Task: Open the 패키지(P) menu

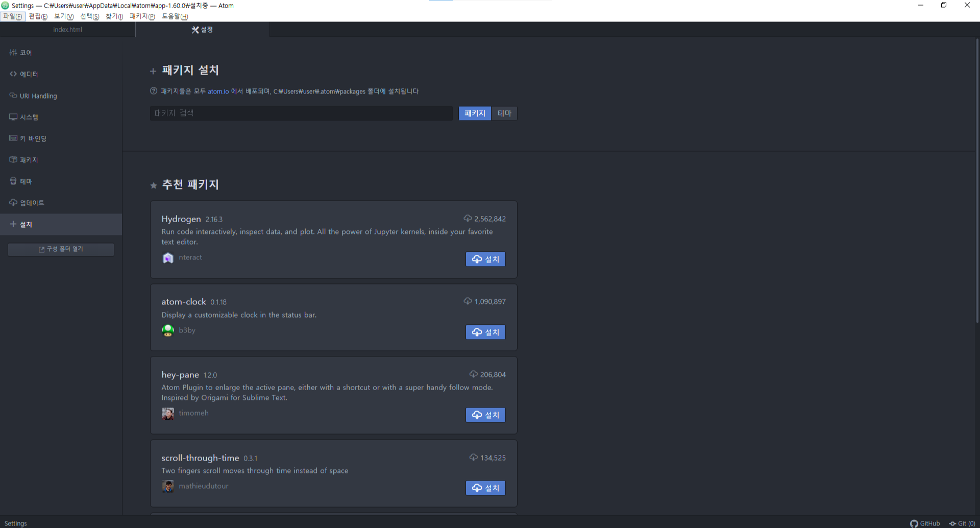Action: click(142, 16)
